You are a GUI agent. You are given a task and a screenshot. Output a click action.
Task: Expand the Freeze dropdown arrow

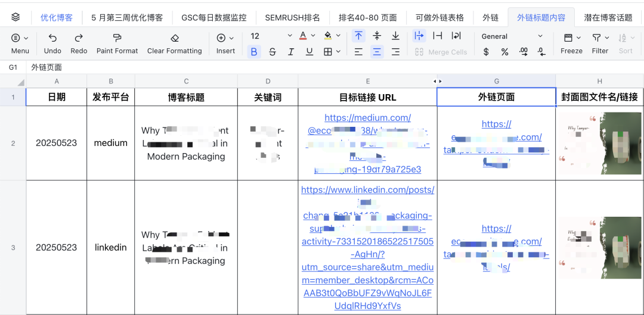tap(578, 38)
